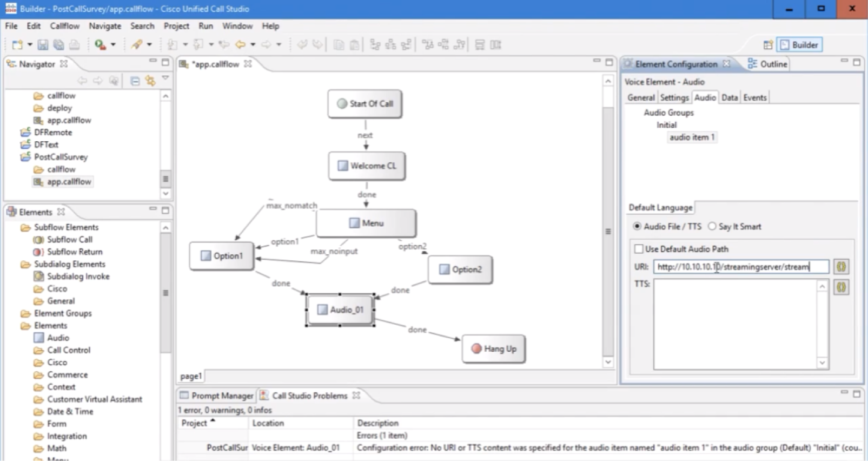The height and width of the screenshot is (461, 868).
Task: Switch to the Events tab
Action: pyautogui.click(x=755, y=97)
